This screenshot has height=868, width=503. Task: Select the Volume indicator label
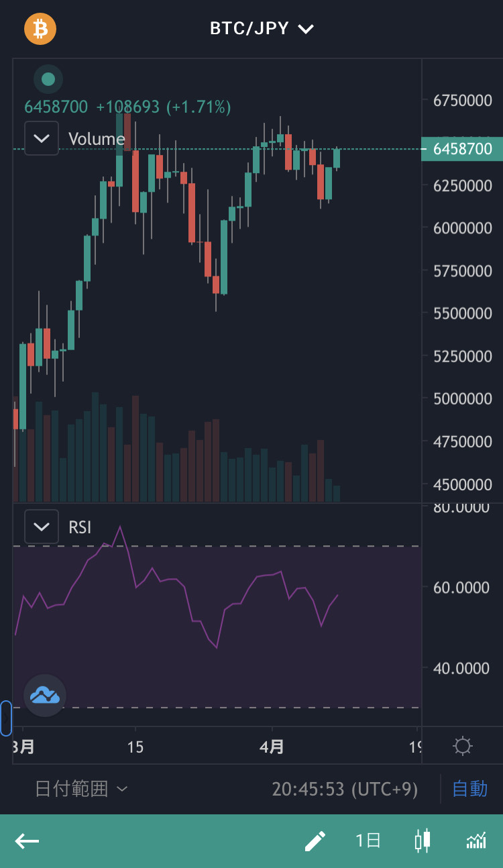pos(97,139)
